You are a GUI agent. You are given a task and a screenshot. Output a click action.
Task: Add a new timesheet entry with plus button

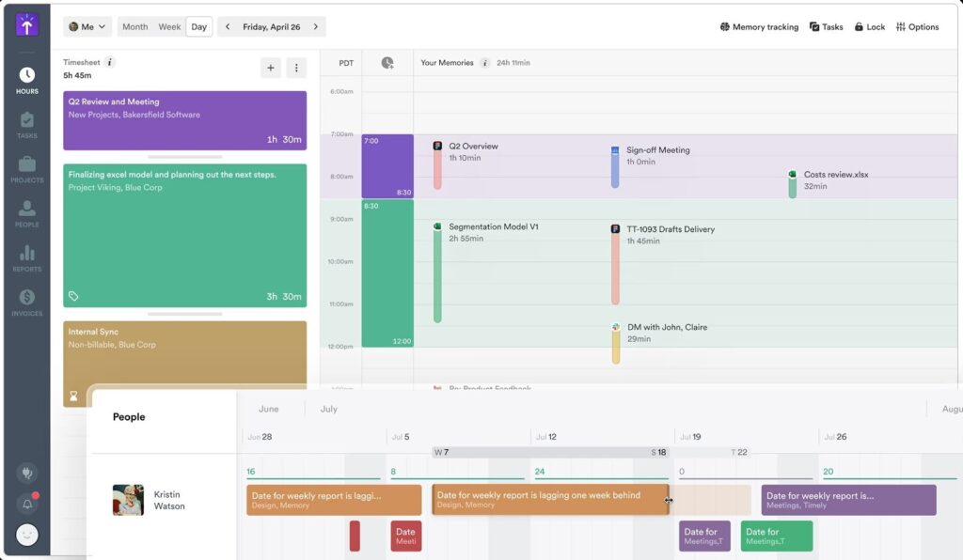pyautogui.click(x=271, y=68)
